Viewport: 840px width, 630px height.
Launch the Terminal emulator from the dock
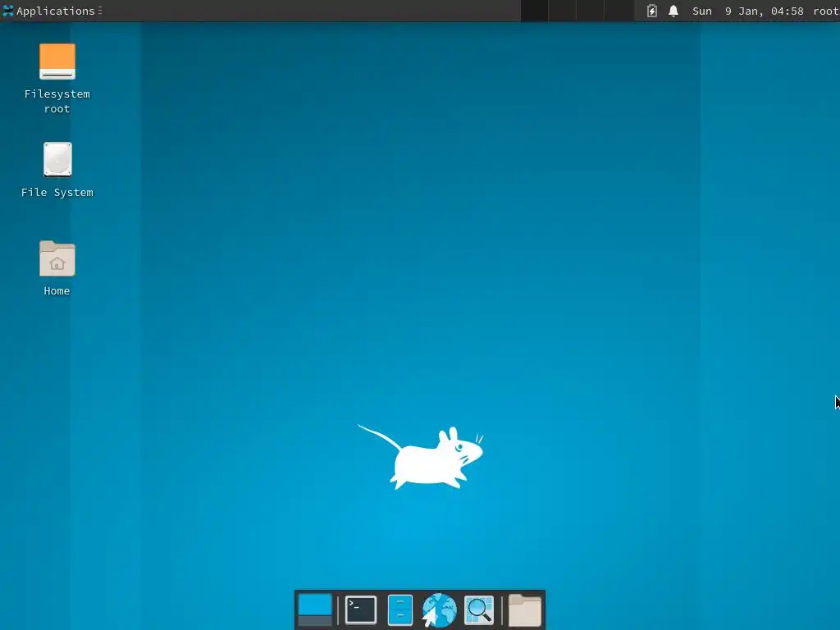pyautogui.click(x=361, y=609)
